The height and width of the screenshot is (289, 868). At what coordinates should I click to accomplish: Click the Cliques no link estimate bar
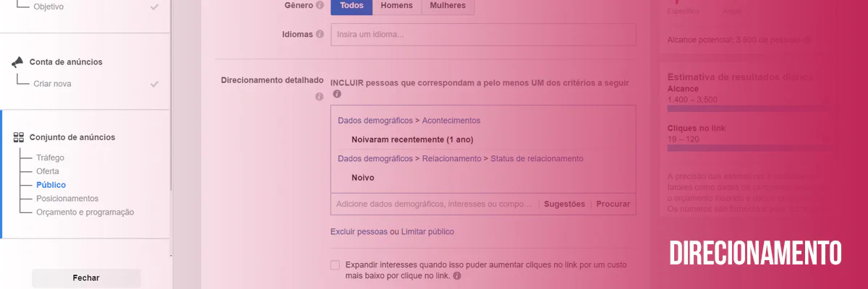coord(750,147)
